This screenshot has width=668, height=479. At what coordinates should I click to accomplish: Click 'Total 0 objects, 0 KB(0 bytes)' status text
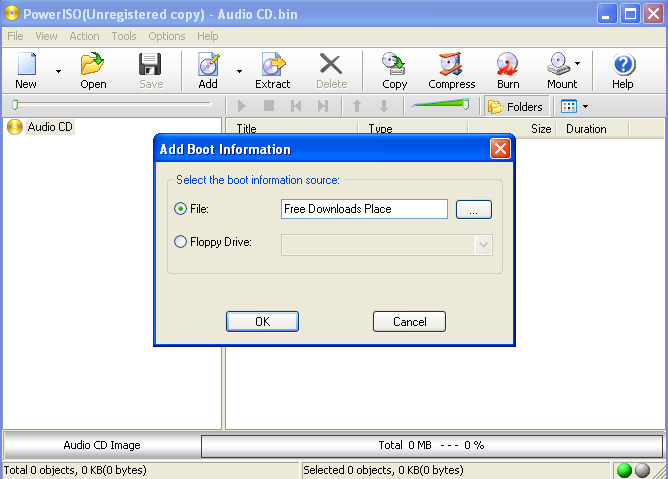tap(75, 470)
